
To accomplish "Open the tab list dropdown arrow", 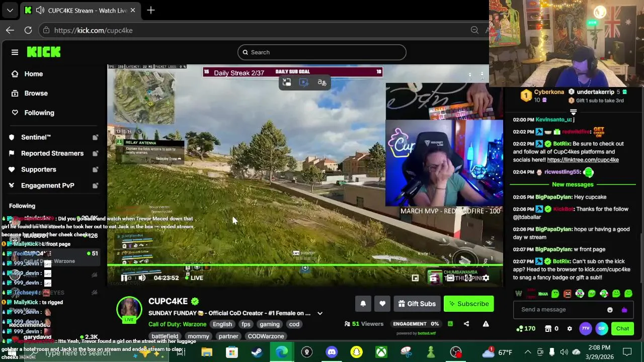I will pyautogui.click(x=10, y=10).
